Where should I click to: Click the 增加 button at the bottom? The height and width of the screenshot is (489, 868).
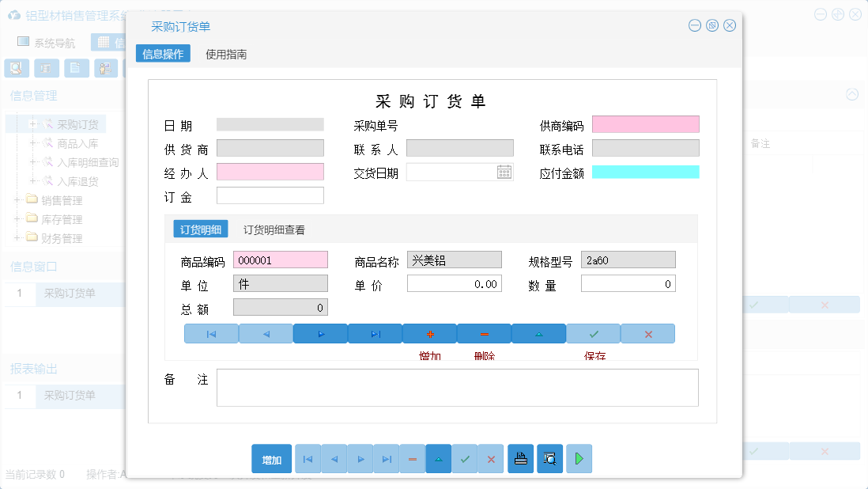coord(272,459)
